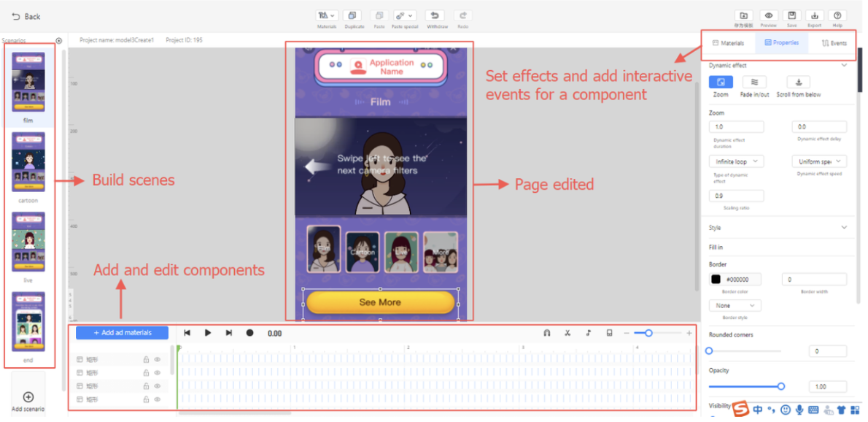The width and height of the screenshot is (868, 422).
Task: Select the scissors cut tool on the timeline
Action: pyautogui.click(x=567, y=333)
